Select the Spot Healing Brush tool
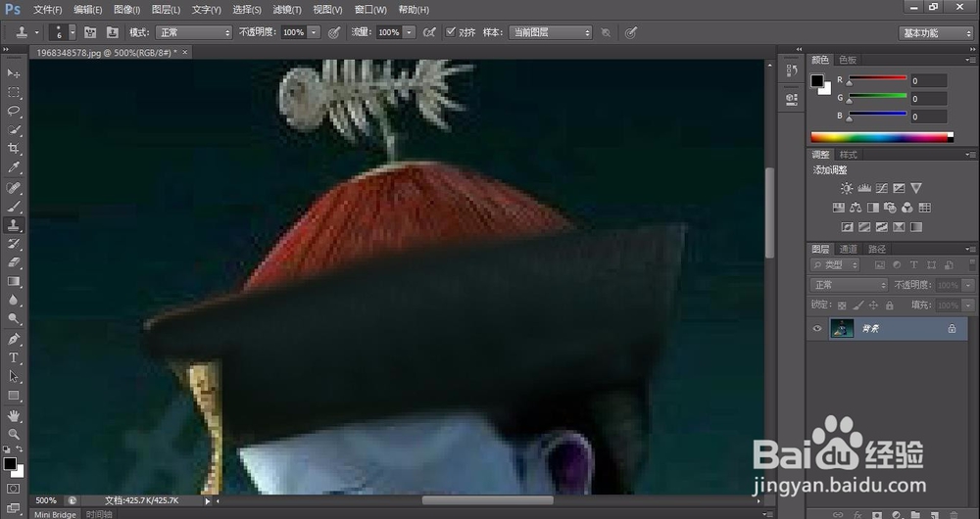This screenshot has width=980, height=519. pyautogui.click(x=13, y=188)
